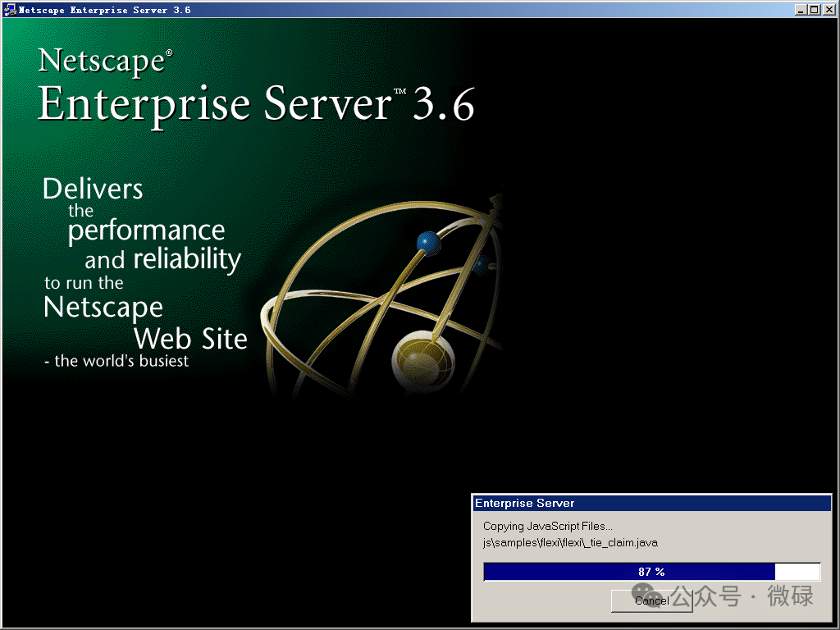Cancel the file copy operation

pos(652,600)
